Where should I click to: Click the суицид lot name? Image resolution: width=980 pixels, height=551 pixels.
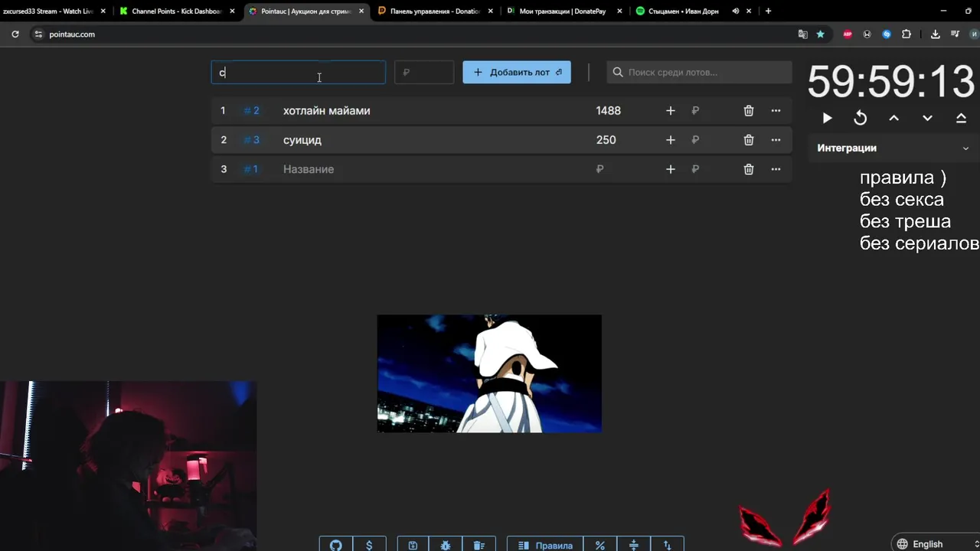click(302, 140)
